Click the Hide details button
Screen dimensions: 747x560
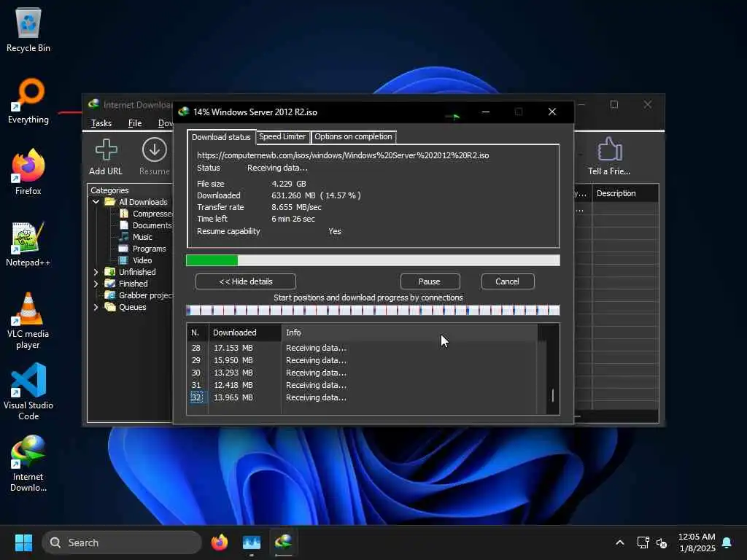pyautogui.click(x=246, y=281)
